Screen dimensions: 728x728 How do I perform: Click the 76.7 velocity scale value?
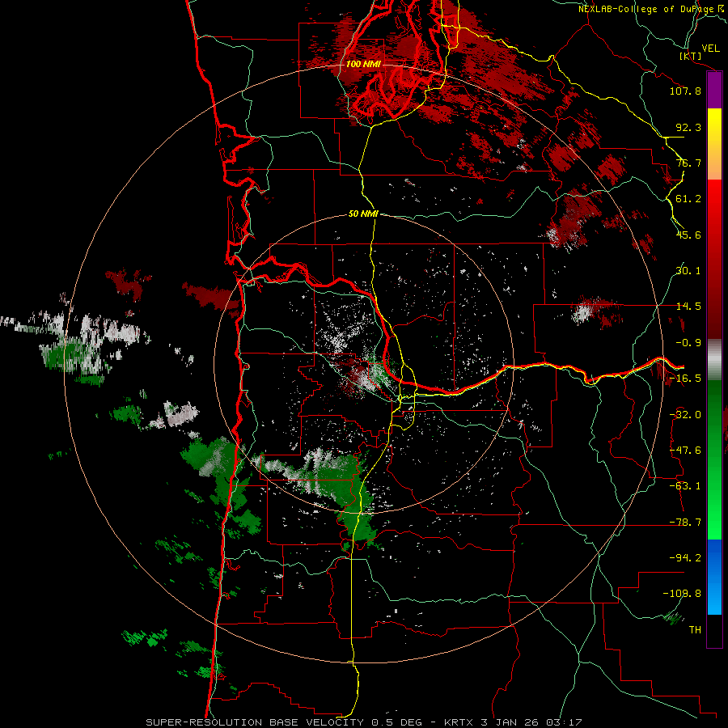688,163
